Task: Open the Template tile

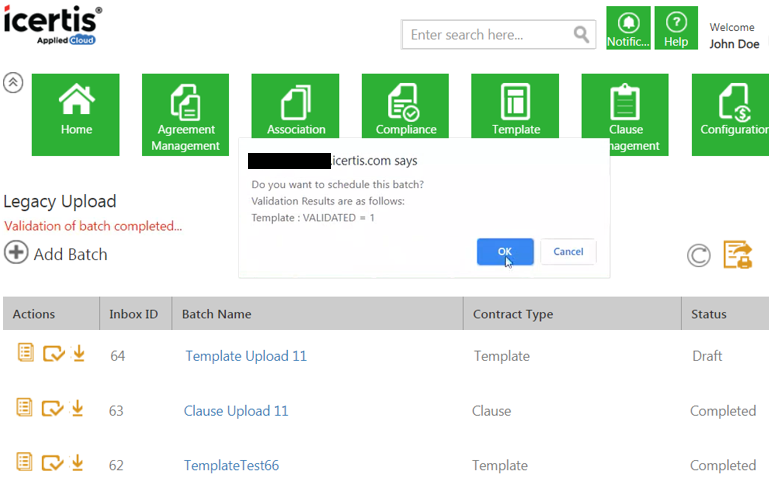Action: tap(515, 106)
